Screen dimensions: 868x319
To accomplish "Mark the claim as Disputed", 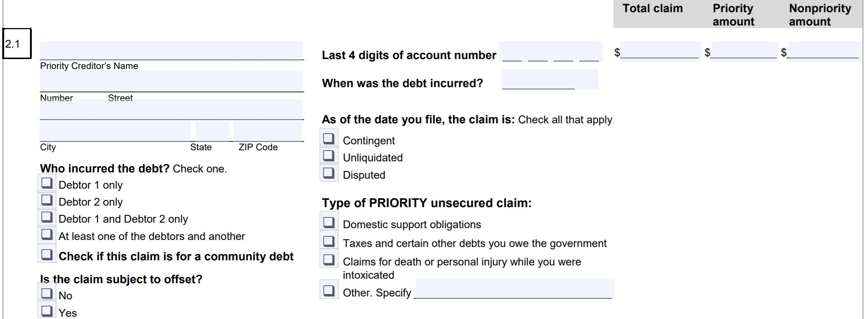I will click(x=329, y=173).
